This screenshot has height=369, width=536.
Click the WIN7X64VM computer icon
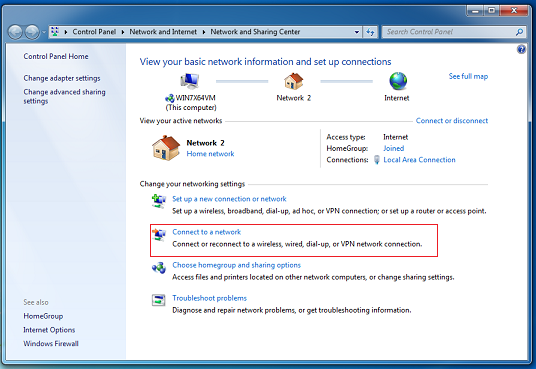[x=190, y=81]
